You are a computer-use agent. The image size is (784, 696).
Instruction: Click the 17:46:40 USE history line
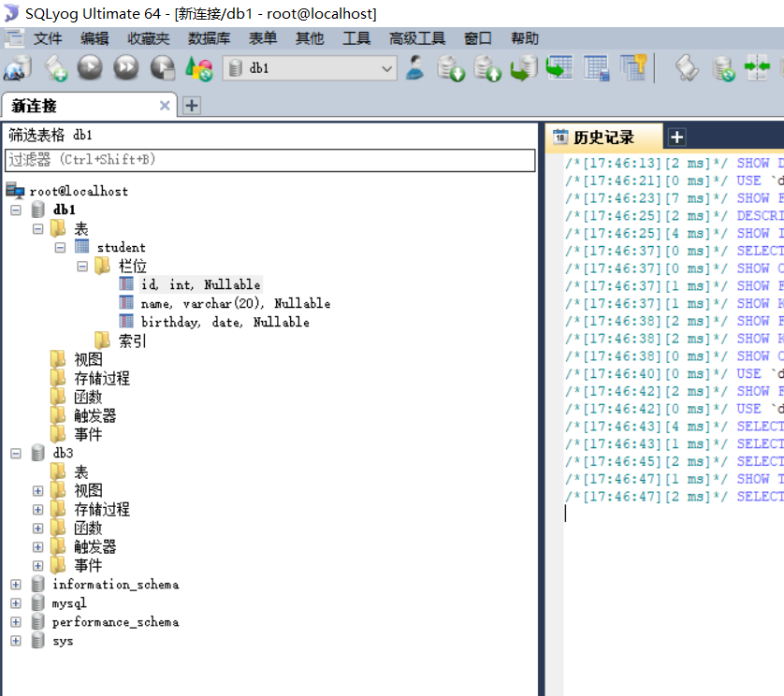click(674, 373)
